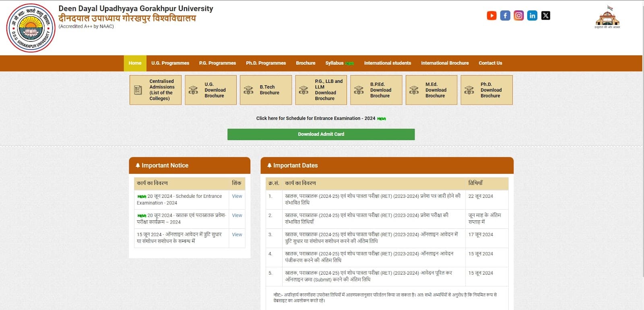Click the bell icon in Important Notice header

[x=138, y=165]
